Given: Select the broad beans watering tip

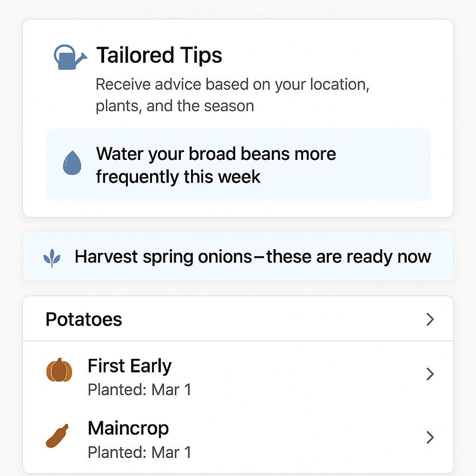Looking at the screenshot, I should coord(238,165).
